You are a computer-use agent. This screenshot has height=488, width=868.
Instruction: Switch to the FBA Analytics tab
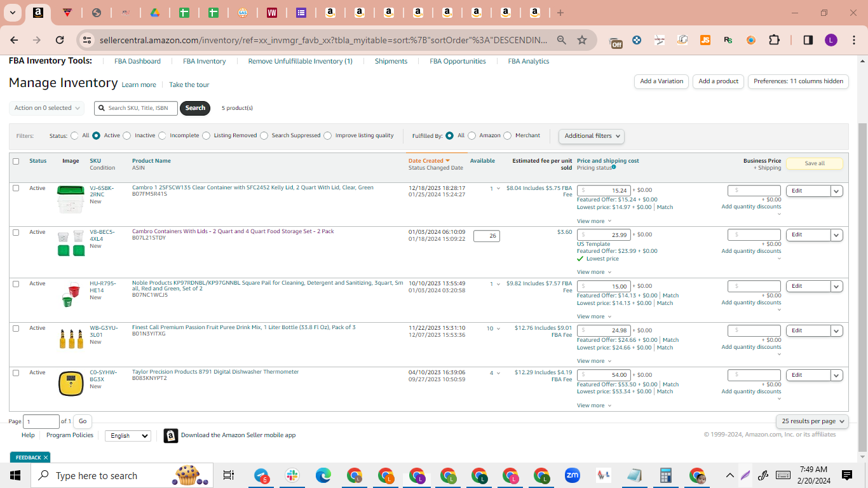point(529,61)
